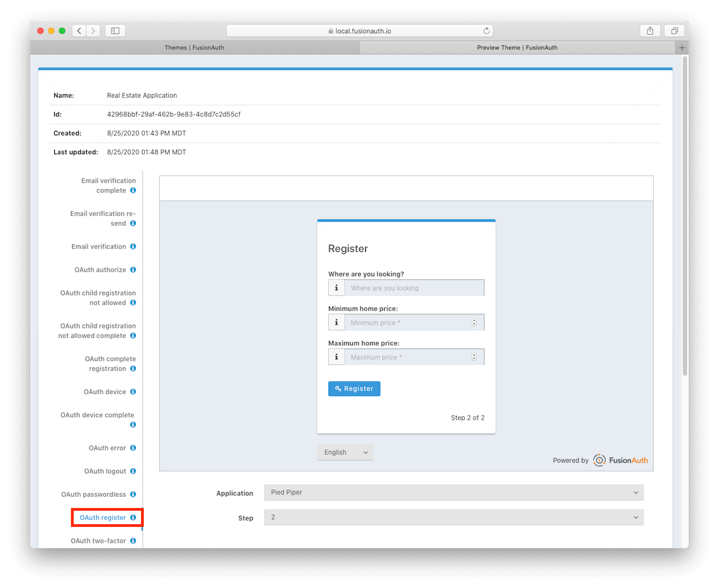Click the blue Register button

click(x=354, y=388)
